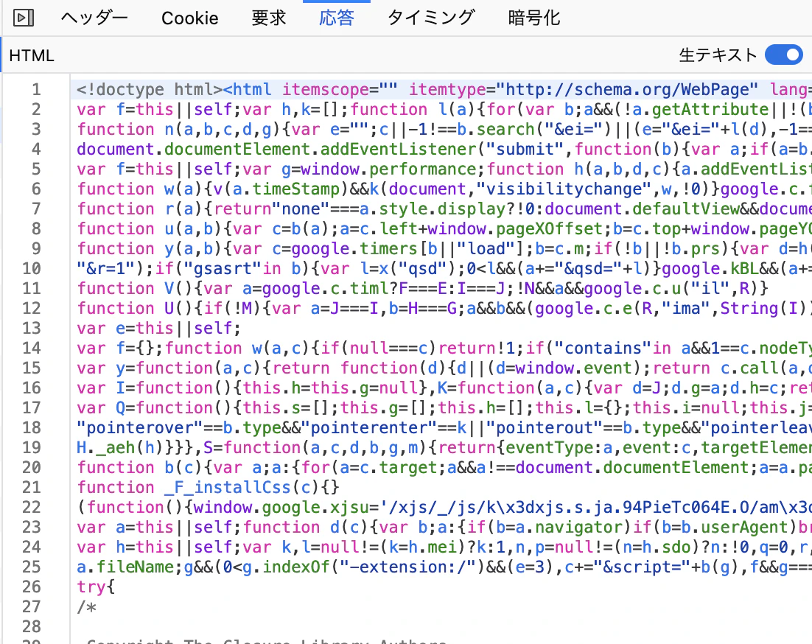
Task: Open the ヘッダー tab
Action: 94,18
